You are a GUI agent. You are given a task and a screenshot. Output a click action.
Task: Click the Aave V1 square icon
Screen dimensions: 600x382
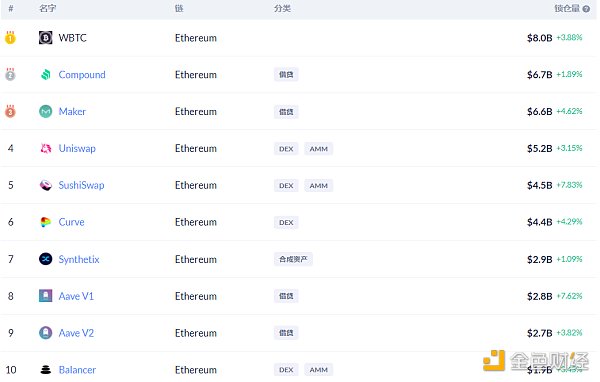pyautogui.click(x=46, y=296)
